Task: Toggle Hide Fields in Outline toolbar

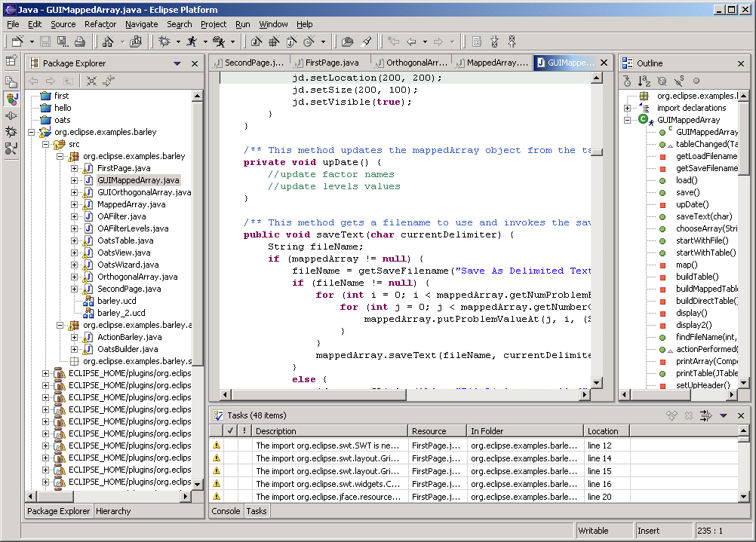Action: [662, 81]
